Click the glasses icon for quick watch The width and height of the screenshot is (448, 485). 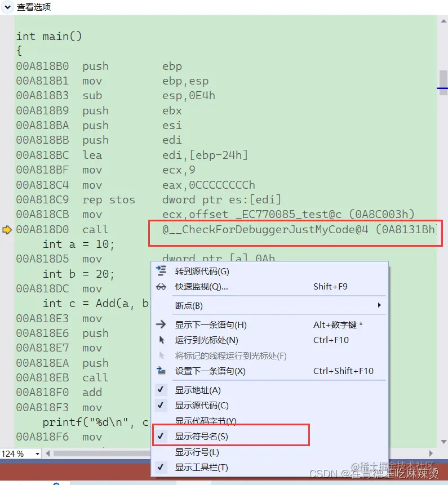(161, 287)
